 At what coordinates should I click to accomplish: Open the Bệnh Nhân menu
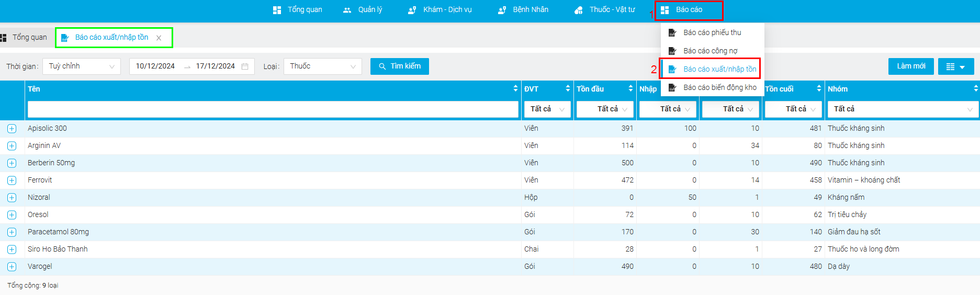click(523, 10)
